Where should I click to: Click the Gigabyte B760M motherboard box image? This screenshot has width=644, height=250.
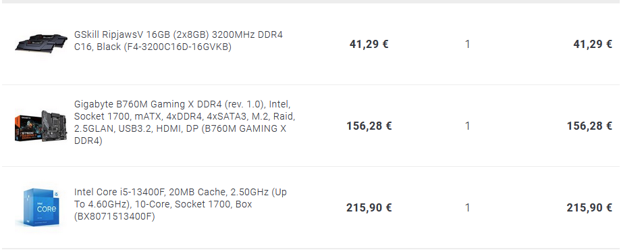click(41, 126)
